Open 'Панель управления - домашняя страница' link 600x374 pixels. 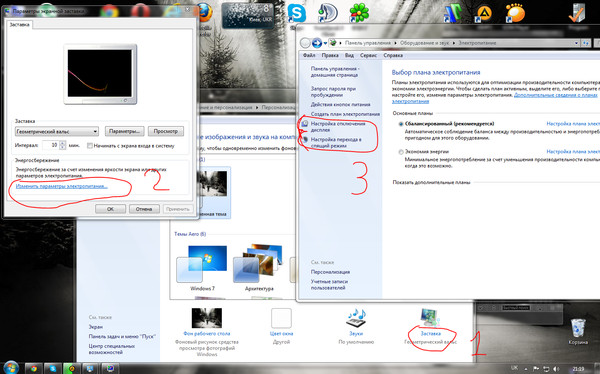(335, 72)
